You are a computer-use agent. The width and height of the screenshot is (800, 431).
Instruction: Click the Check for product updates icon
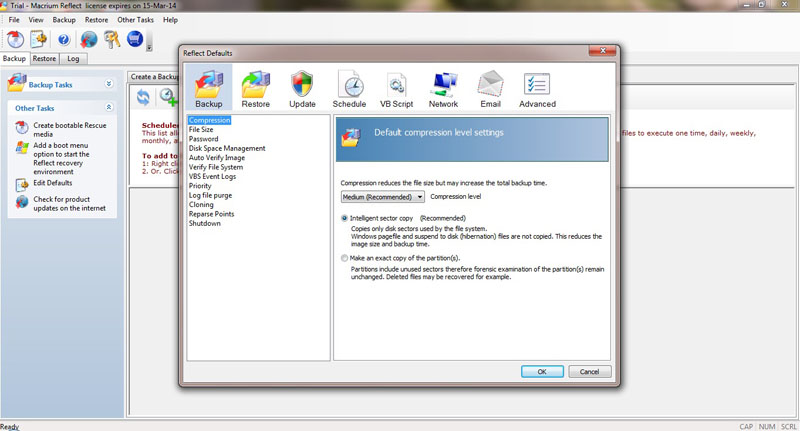coord(22,202)
